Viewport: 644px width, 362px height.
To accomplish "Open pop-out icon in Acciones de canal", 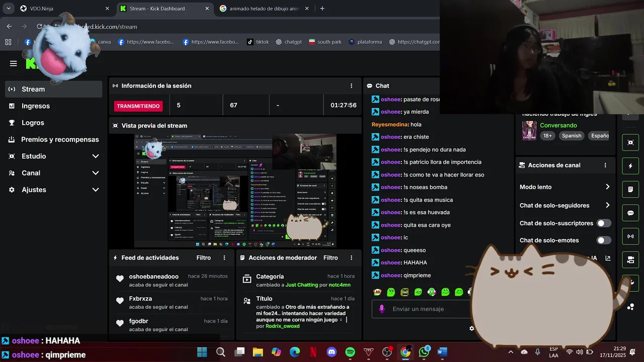I will point(608,258).
